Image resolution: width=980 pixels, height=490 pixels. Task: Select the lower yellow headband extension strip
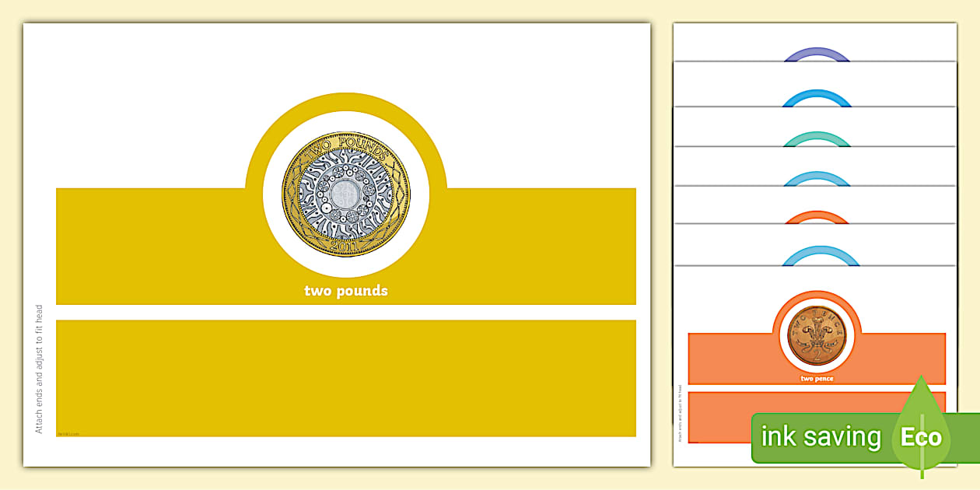345,377
